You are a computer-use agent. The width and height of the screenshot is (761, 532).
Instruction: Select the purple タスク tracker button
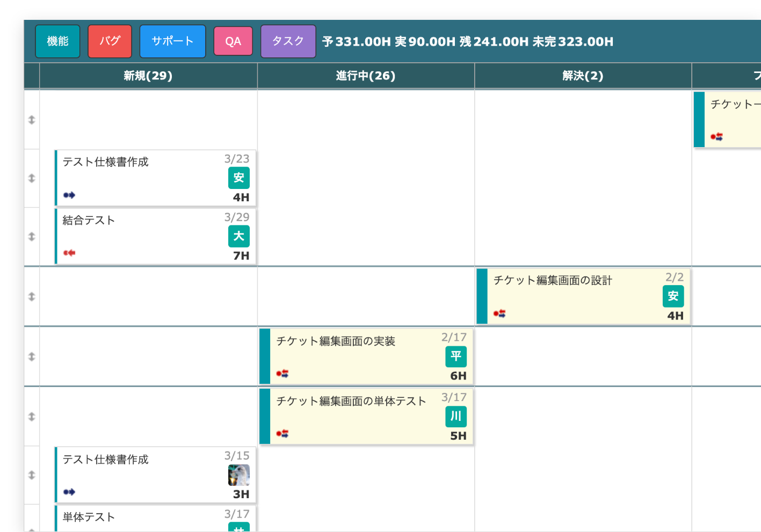point(288,41)
